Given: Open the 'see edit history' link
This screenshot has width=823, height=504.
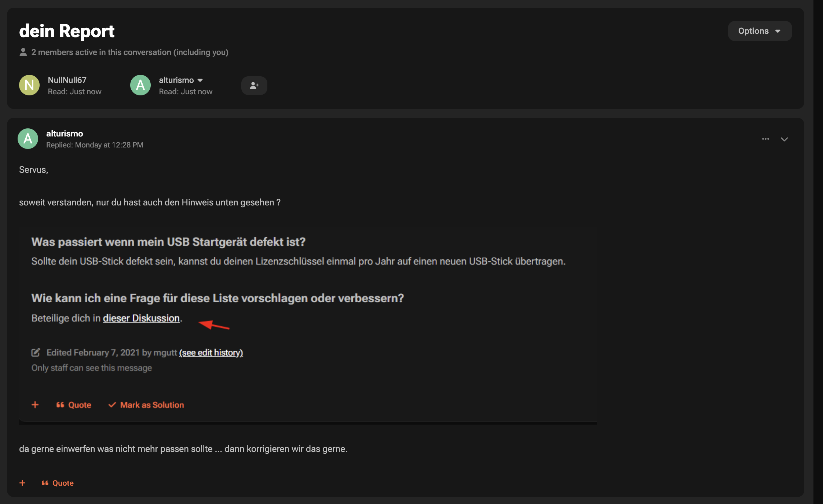Looking at the screenshot, I should pos(211,353).
